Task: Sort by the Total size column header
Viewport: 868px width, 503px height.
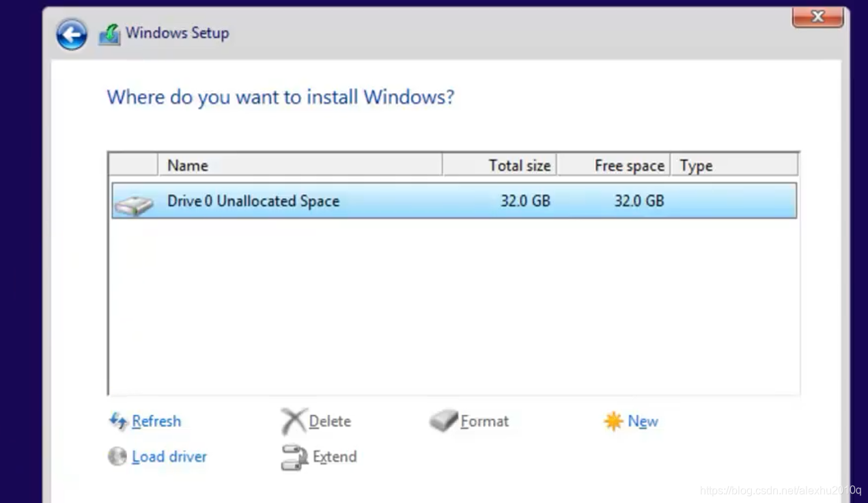Action: click(499, 165)
